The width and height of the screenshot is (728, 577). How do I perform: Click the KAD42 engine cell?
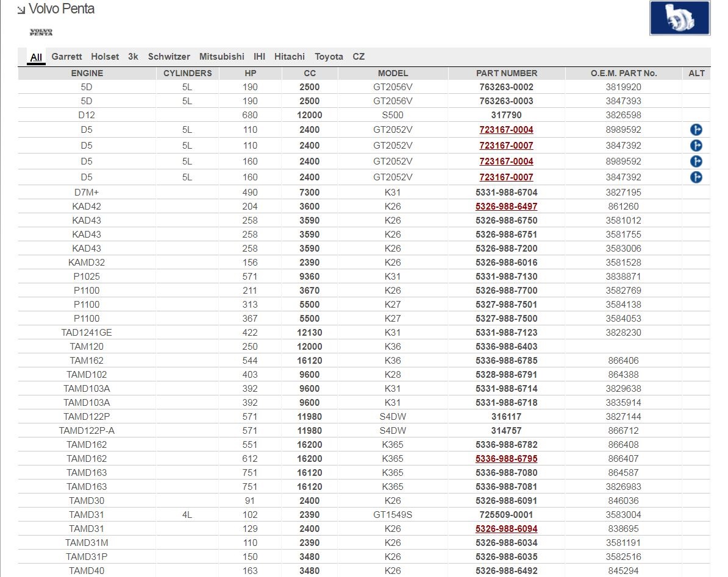click(87, 207)
